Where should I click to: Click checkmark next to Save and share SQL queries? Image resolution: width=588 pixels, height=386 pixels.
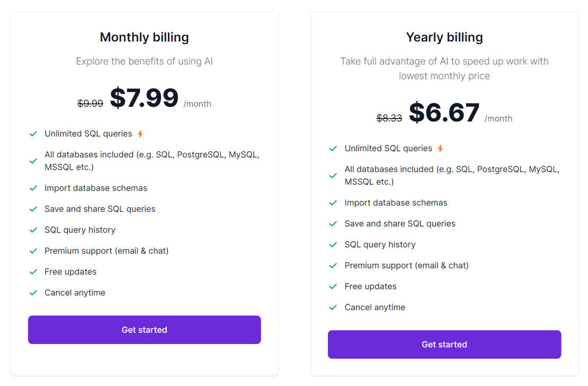[33, 209]
